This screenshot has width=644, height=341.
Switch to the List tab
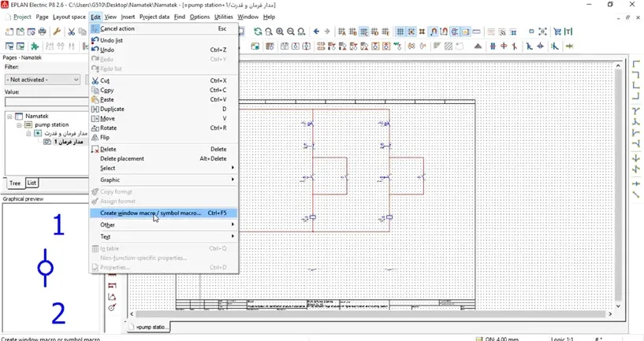click(x=32, y=183)
